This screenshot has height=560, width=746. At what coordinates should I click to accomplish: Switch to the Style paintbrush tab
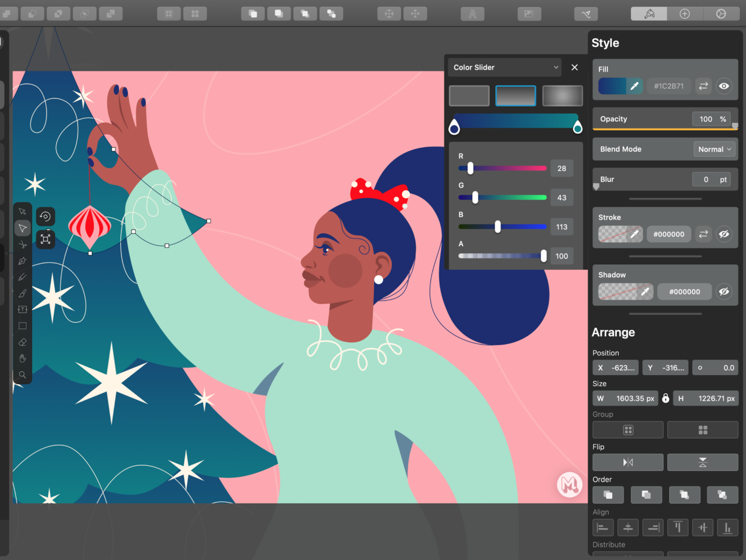click(x=649, y=14)
